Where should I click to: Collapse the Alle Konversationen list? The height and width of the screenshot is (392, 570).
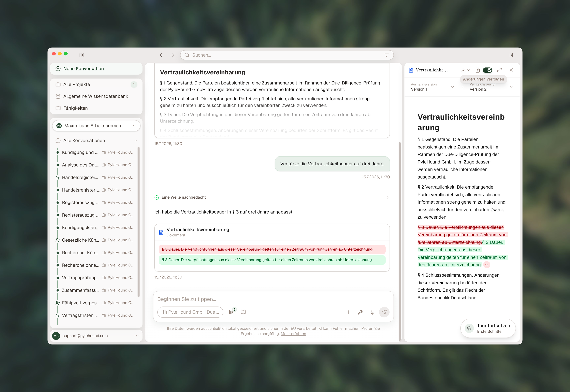[135, 140]
